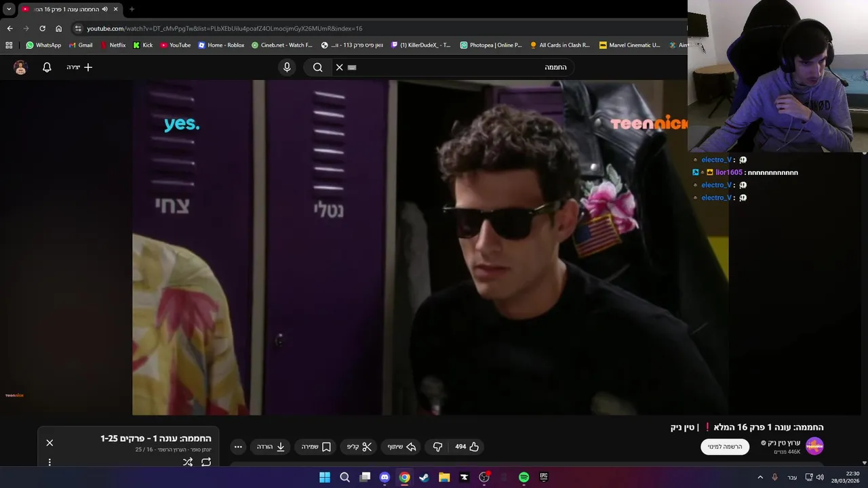Viewport: 868px width, 488px height.
Task: Switch to Chrome on taskbar
Action: (x=404, y=477)
